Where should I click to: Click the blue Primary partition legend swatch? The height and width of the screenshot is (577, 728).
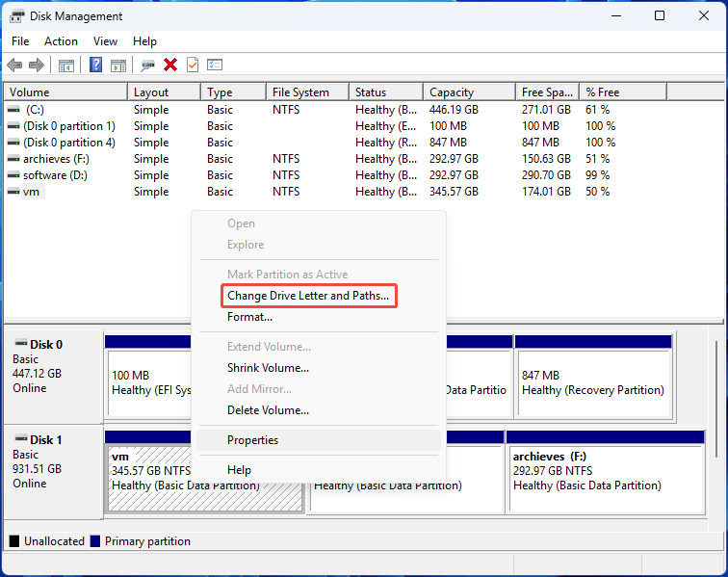click(95, 541)
